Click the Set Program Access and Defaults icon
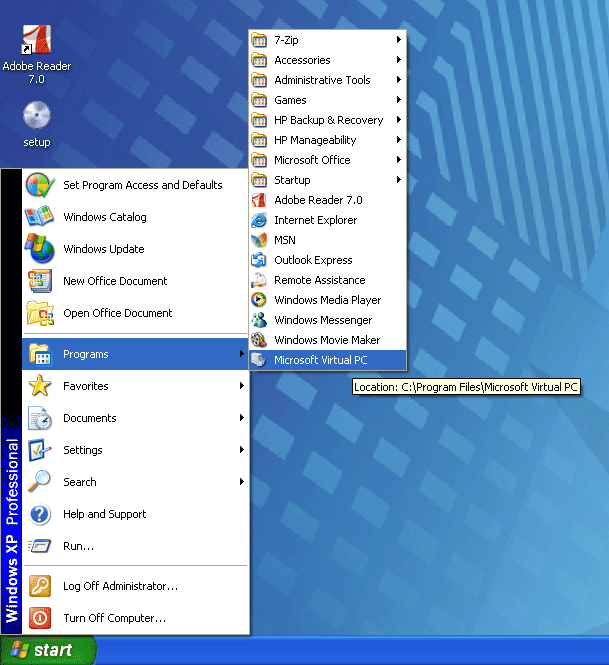The width and height of the screenshot is (609, 665). tap(39, 185)
